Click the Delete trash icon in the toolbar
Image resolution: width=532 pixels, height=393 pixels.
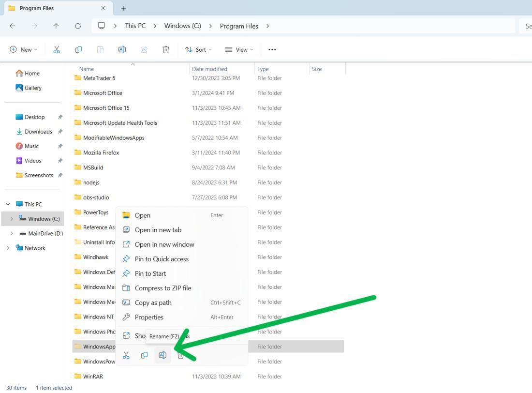[165, 49]
